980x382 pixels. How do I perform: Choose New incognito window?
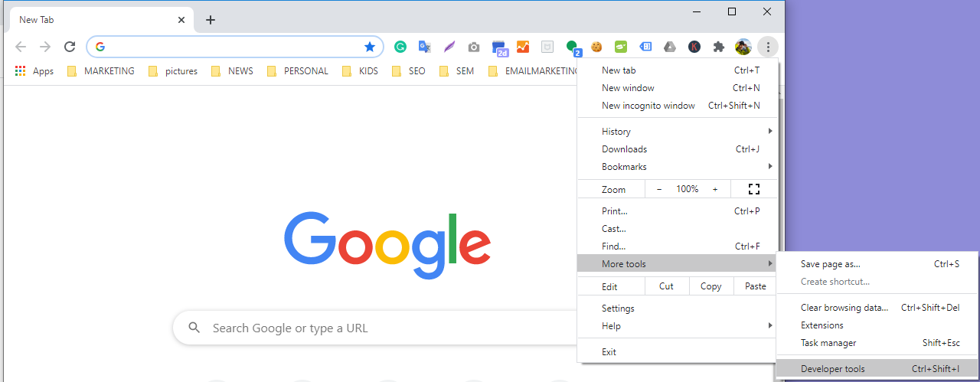tap(677, 106)
